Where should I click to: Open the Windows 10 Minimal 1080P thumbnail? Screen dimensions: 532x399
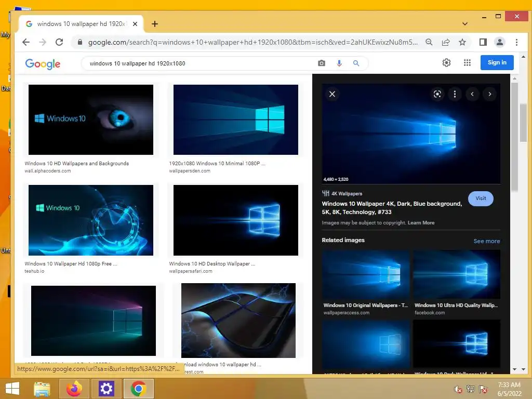pos(236,120)
